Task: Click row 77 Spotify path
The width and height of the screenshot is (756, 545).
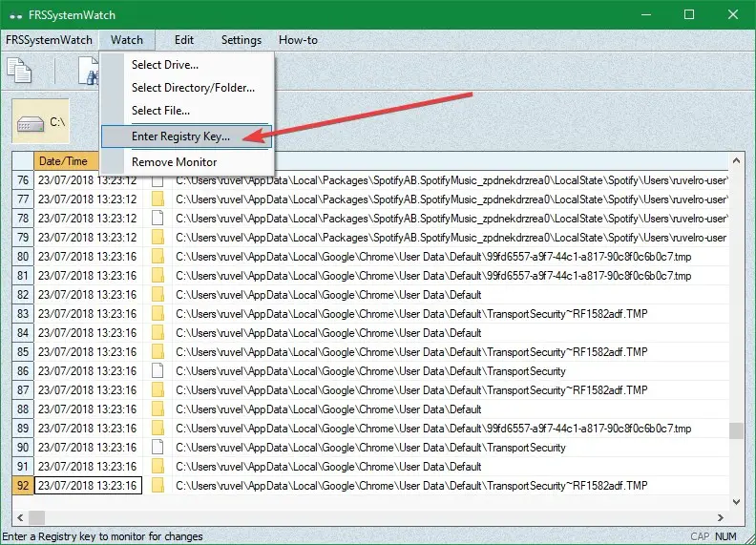Action: (451, 199)
